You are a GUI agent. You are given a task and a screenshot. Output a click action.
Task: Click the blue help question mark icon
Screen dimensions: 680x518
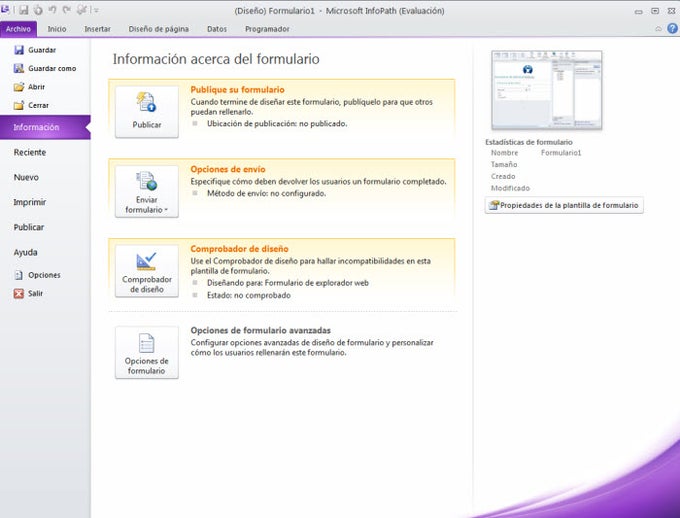click(672, 29)
